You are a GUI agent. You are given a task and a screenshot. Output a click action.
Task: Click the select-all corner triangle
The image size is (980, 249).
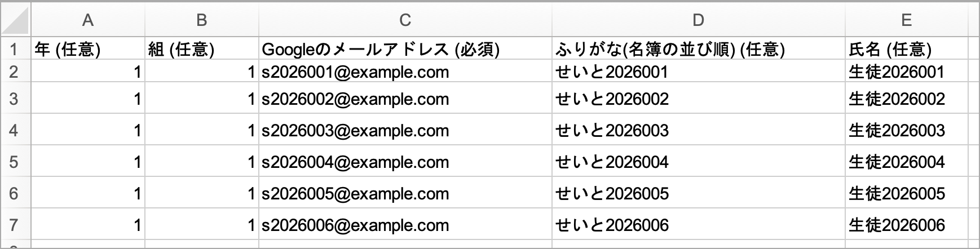pyautogui.click(x=15, y=19)
